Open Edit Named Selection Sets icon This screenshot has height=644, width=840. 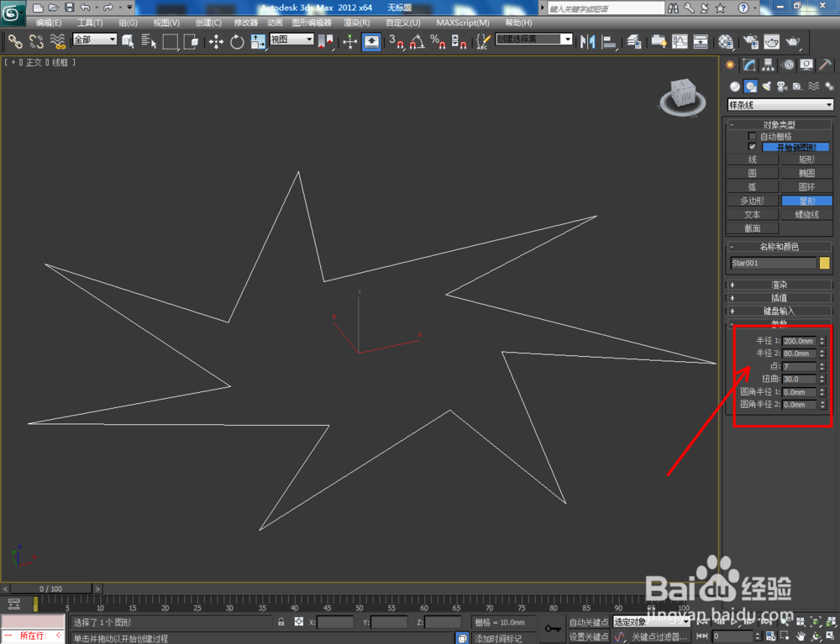(x=483, y=41)
